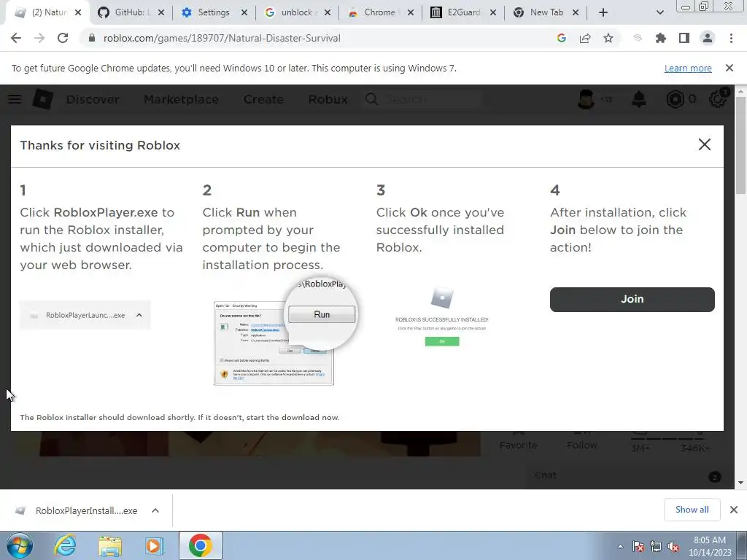Viewport: 747px width, 560px height.
Task: Open the Chrome profile avatar
Action: (x=708, y=38)
